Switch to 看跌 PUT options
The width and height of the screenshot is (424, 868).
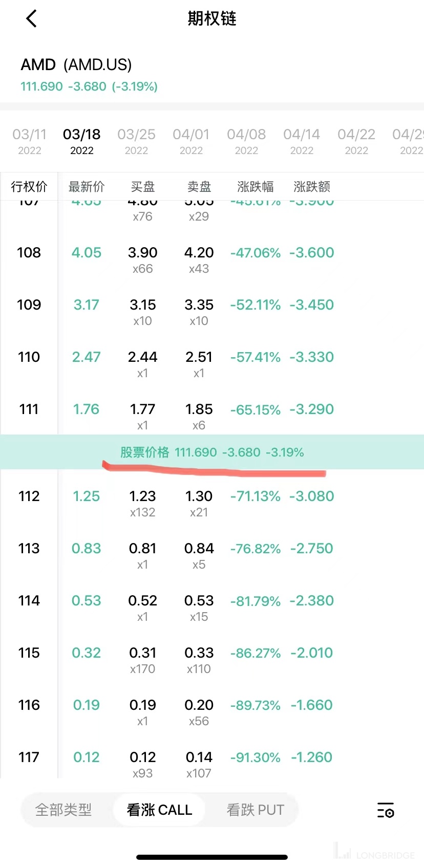click(255, 810)
